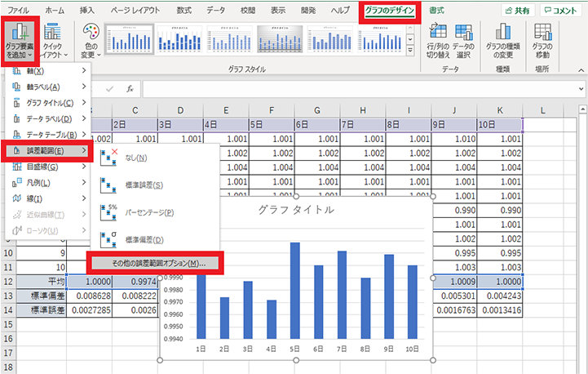Switch to the 数式 tab
The height and width of the screenshot is (374, 588).
183,11
